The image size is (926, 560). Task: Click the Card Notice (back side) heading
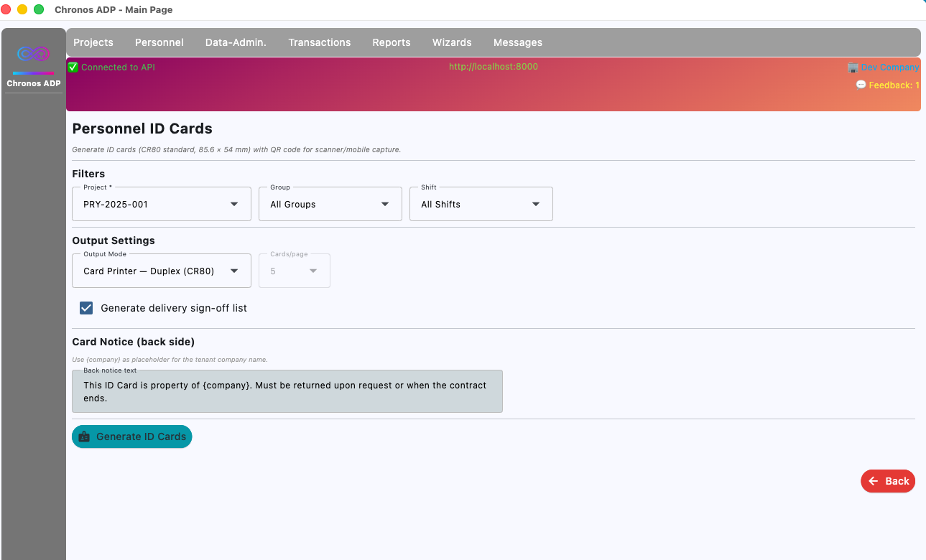[134, 342]
